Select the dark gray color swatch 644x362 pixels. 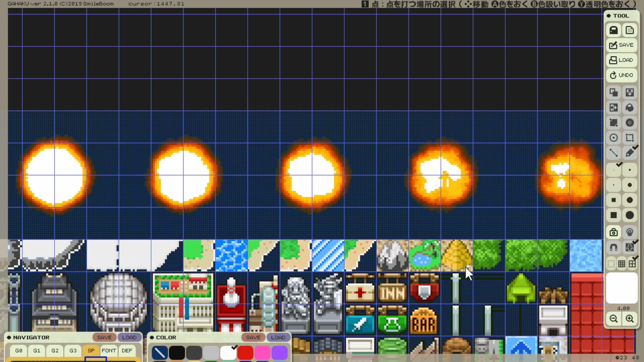(194, 353)
